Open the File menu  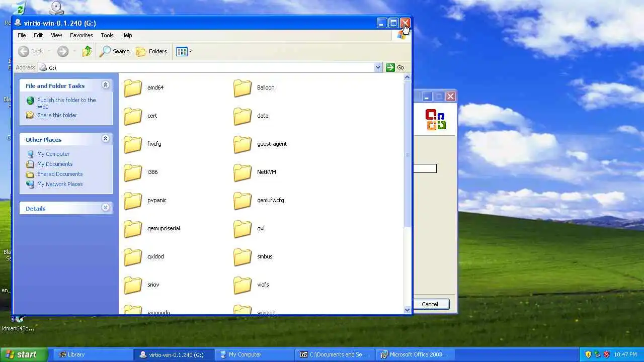click(22, 35)
